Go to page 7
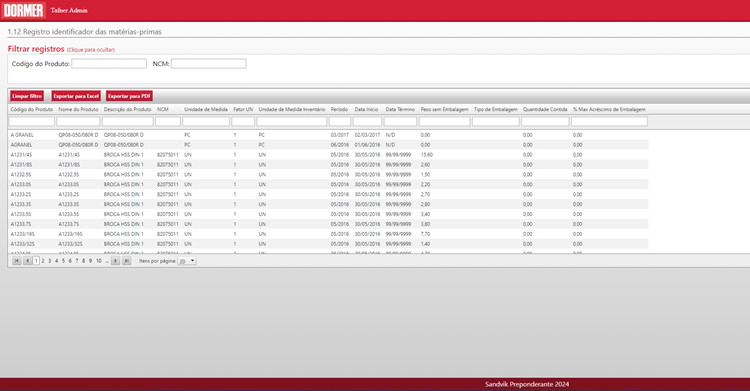 (77, 261)
